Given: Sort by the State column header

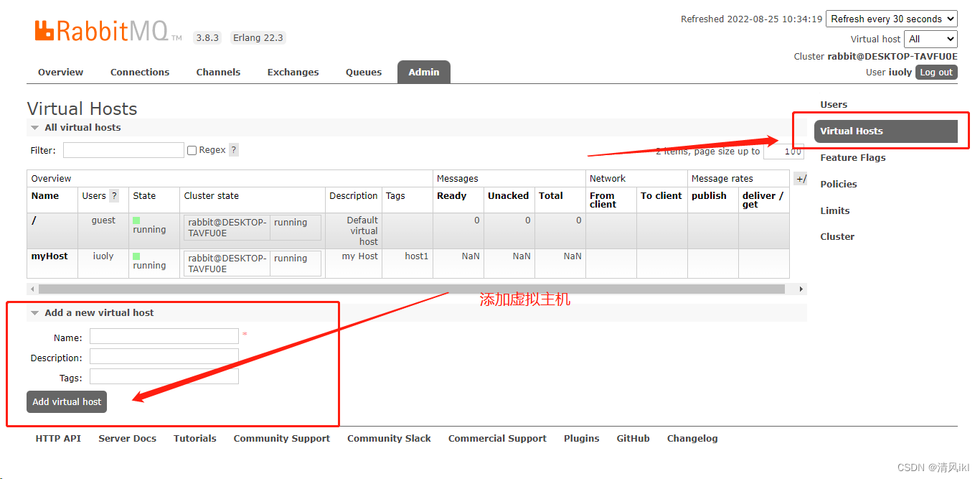Looking at the screenshot, I should pos(144,196).
